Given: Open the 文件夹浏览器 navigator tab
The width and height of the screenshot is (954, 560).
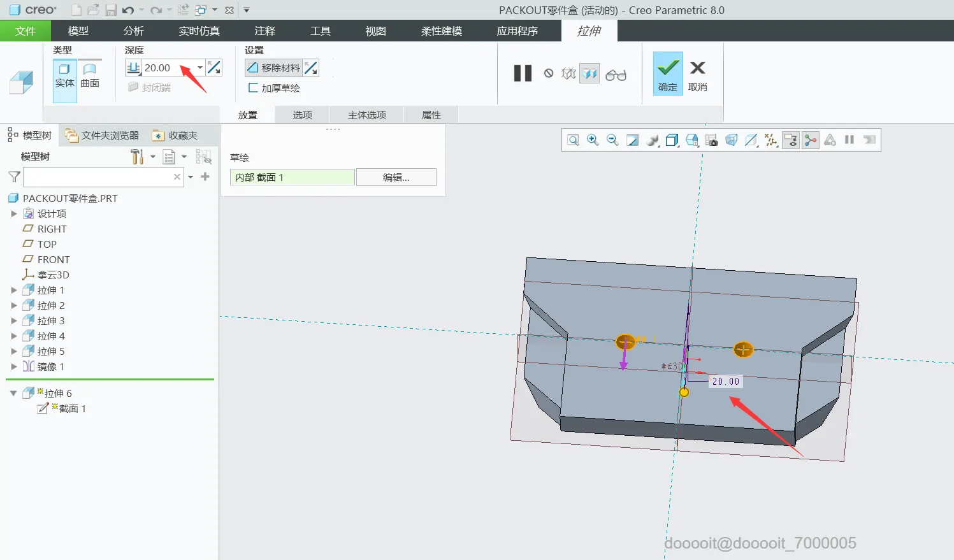Looking at the screenshot, I should (102, 136).
